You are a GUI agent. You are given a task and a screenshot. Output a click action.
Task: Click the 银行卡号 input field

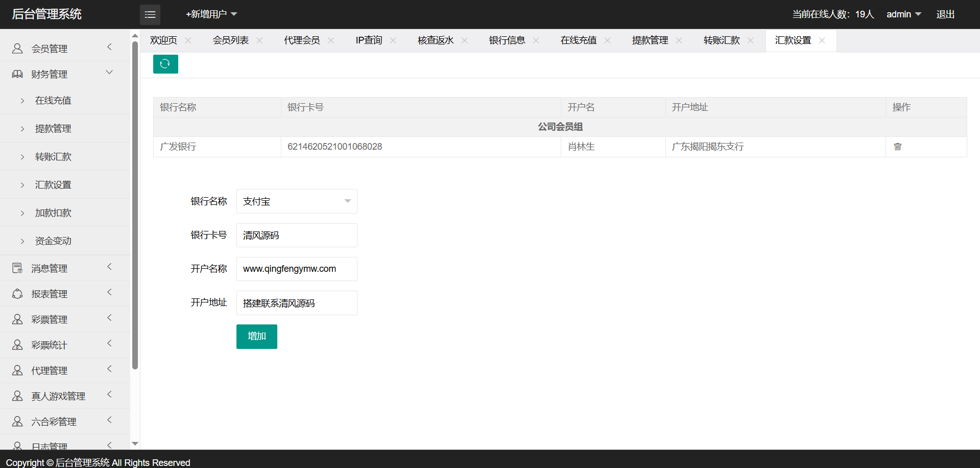click(296, 235)
